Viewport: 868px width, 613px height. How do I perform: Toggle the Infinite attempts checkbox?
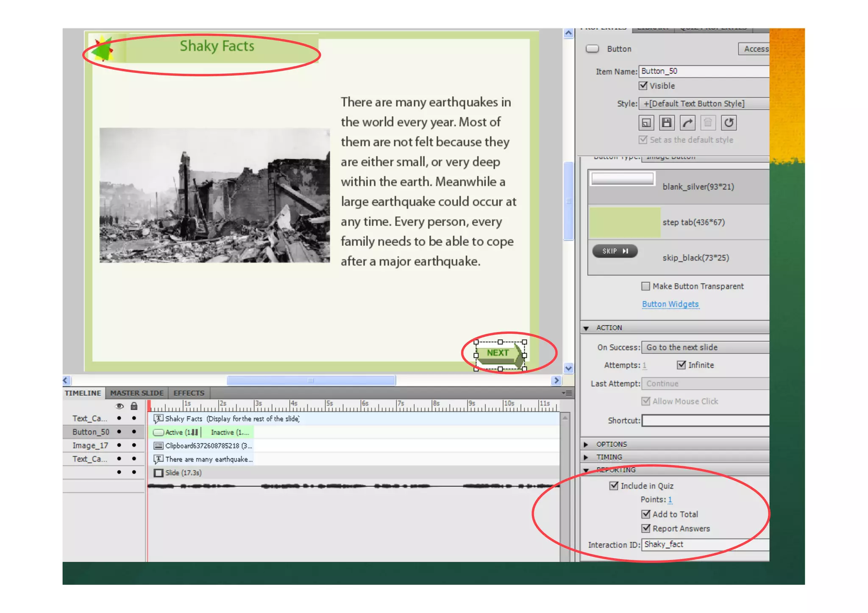tap(681, 365)
